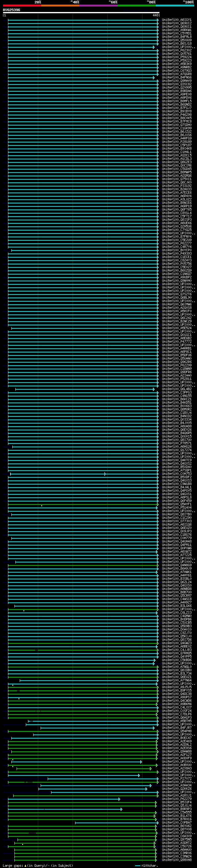This screenshot has width=197, height=868.
Task: Select hit label UniRef100_Q2V995
Action: (176, 88)
